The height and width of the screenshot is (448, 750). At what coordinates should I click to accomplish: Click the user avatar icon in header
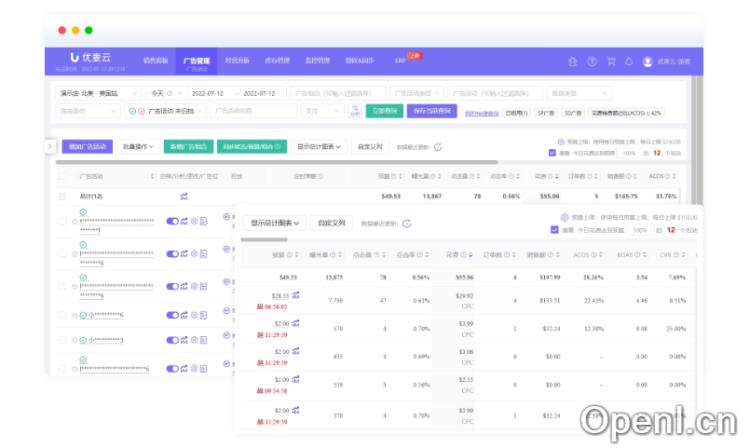[648, 61]
